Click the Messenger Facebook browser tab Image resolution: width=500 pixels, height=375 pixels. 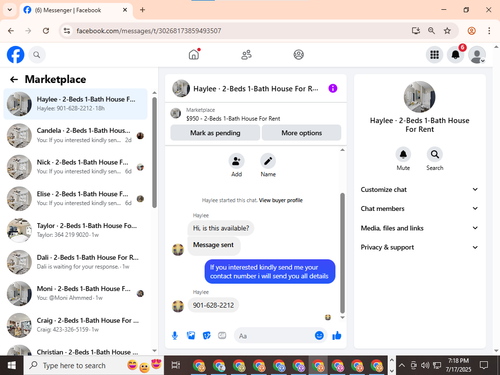pos(75,10)
